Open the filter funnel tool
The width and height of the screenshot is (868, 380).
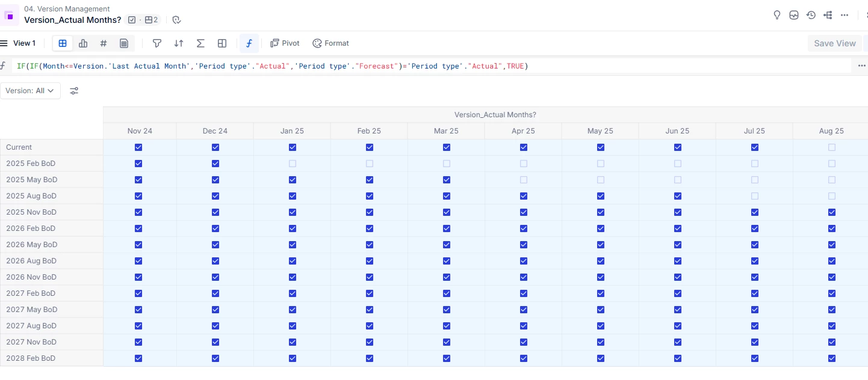tap(157, 43)
